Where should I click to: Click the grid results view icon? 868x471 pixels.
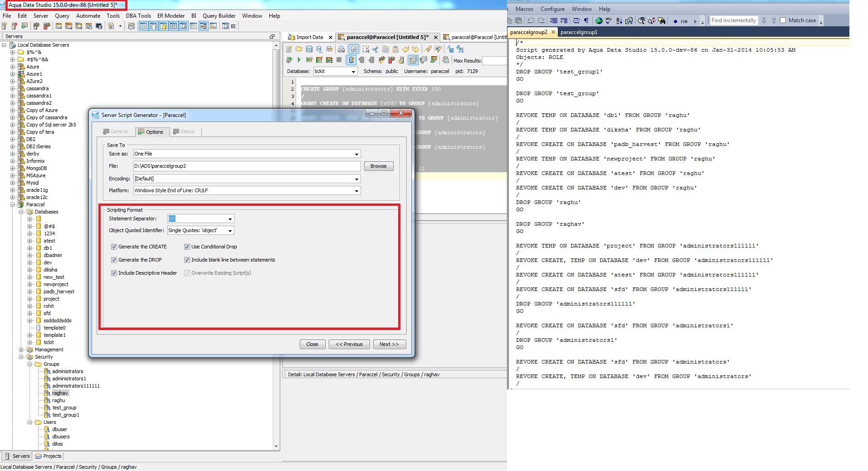point(413,60)
